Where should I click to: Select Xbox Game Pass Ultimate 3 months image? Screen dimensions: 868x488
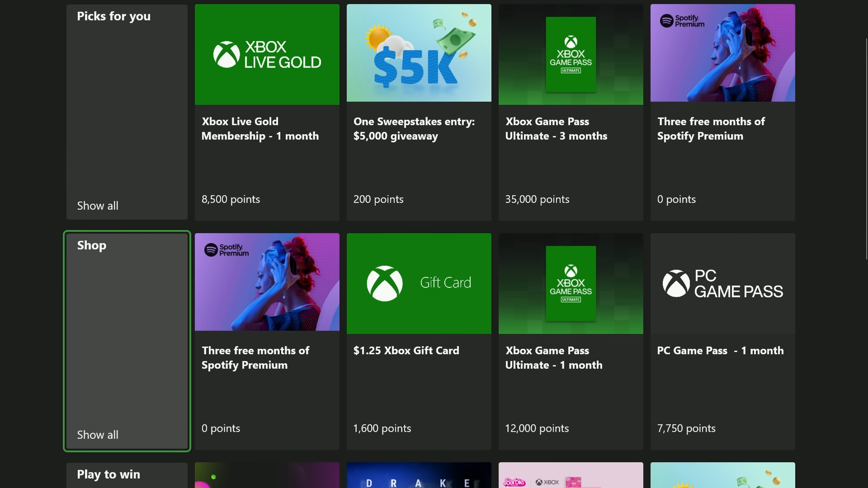[x=571, y=54]
